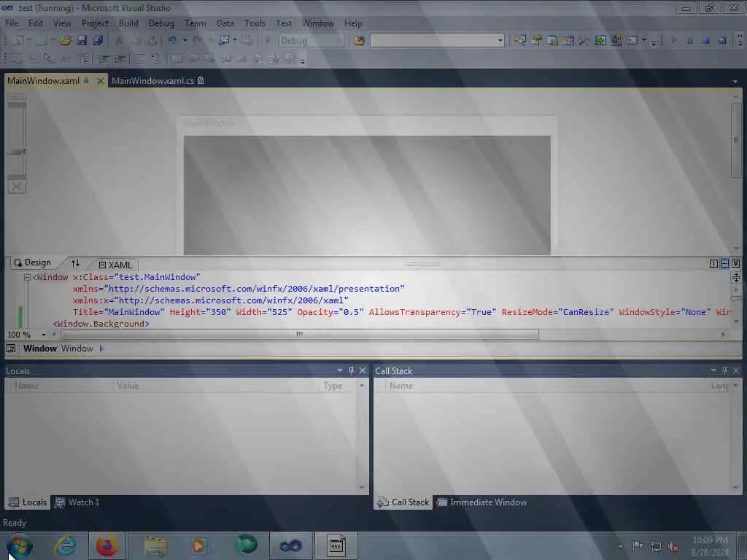The width and height of the screenshot is (747, 560).
Task: Click the Increase Indent icon
Action: point(120,58)
